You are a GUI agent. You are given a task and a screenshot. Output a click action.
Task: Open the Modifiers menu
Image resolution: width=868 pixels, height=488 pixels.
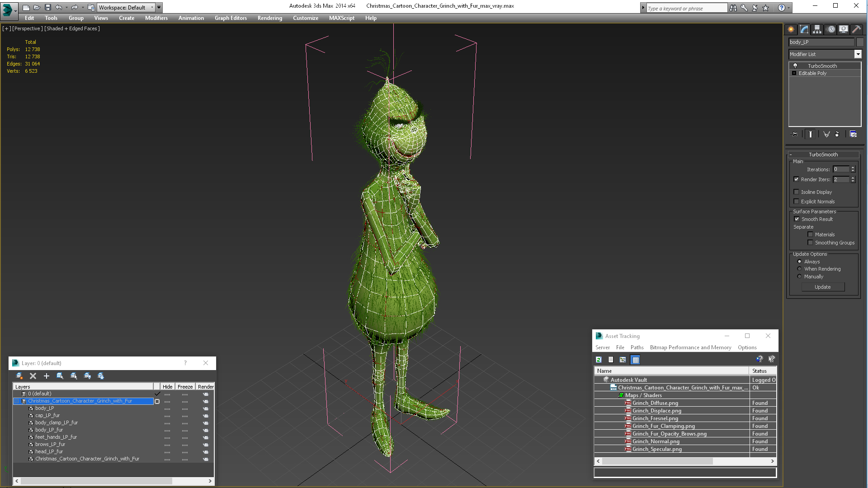[x=156, y=18]
